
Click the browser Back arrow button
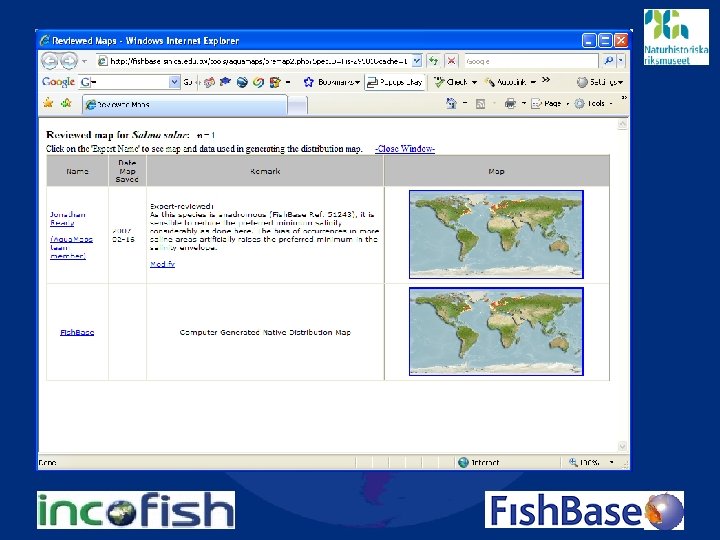49,61
